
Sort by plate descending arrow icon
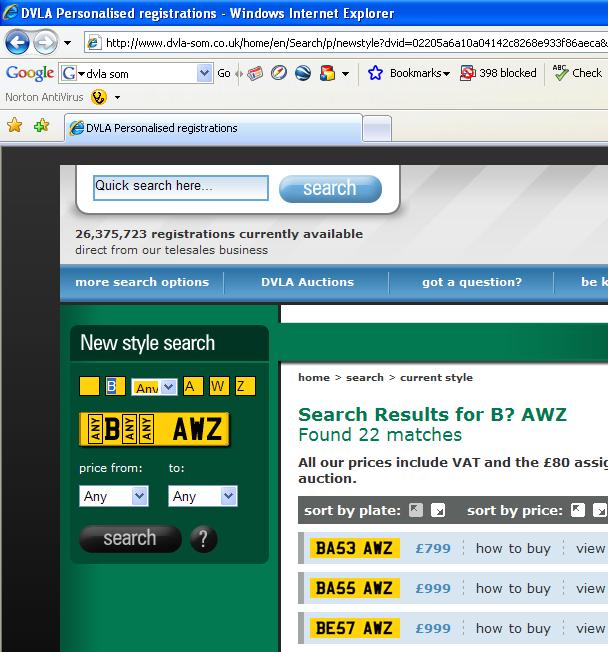(x=438, y=510)
